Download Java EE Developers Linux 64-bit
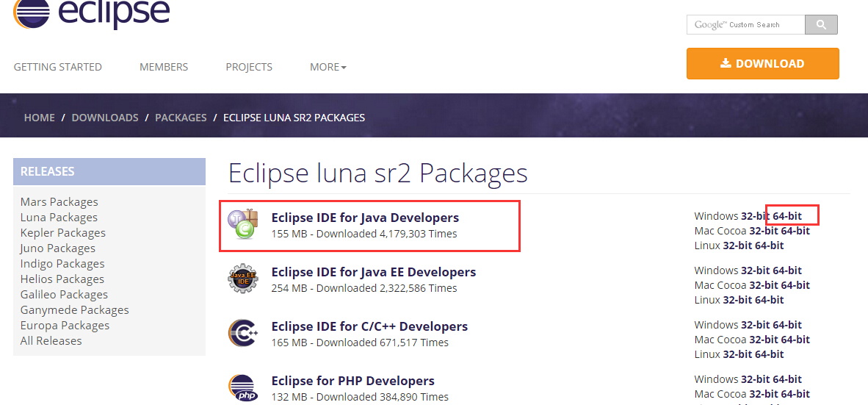The image size is (868, 405). (770, 300)
